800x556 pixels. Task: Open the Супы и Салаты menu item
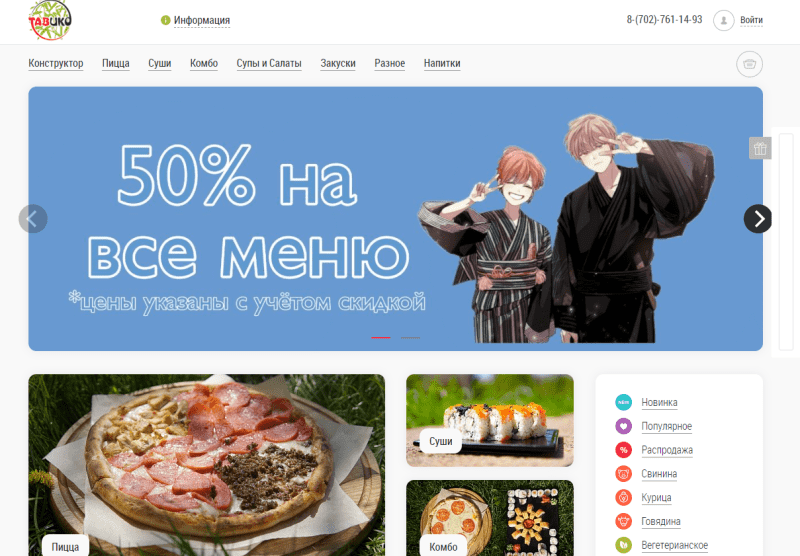(x=269, y=63)
